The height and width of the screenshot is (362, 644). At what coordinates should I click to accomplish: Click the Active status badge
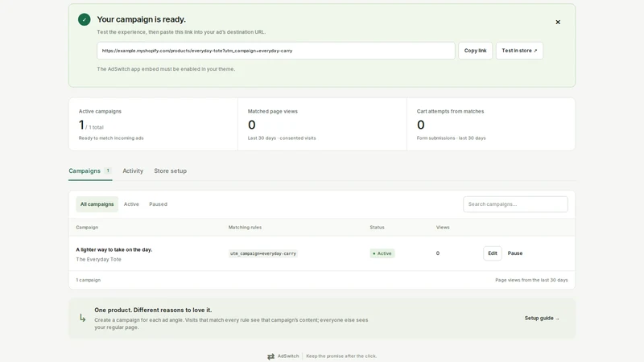coord(382,253)
